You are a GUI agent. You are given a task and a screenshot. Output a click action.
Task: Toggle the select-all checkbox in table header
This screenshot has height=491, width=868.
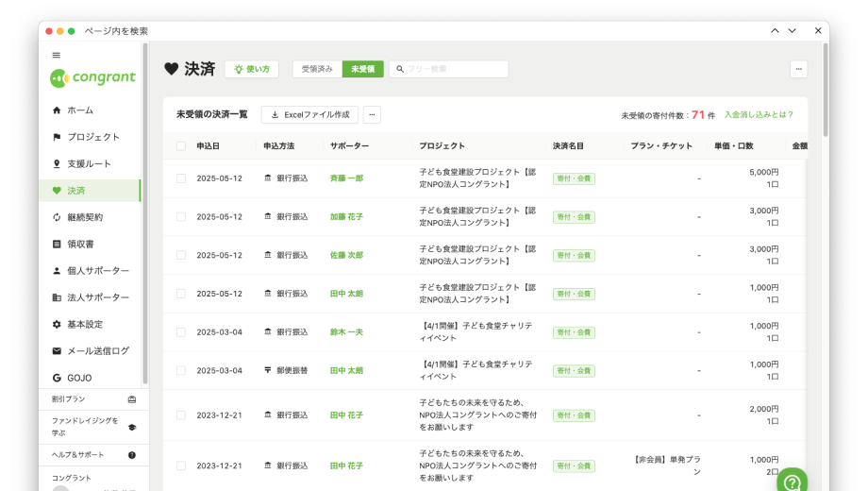[x=181, y=146]
